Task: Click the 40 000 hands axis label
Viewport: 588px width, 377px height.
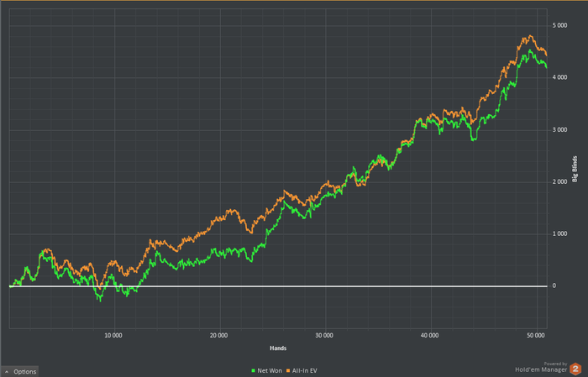Action: [x=429, y=335]
